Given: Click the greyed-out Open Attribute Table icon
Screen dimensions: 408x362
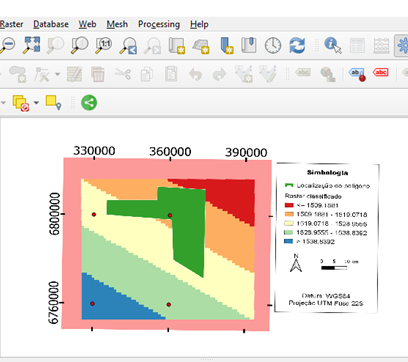Looking at the screenshot, I should point(357,45).
